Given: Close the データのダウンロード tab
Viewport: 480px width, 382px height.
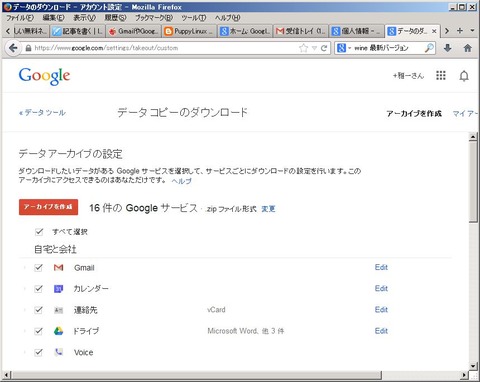Looking at the screenshot, I should [x=434, y=31].
